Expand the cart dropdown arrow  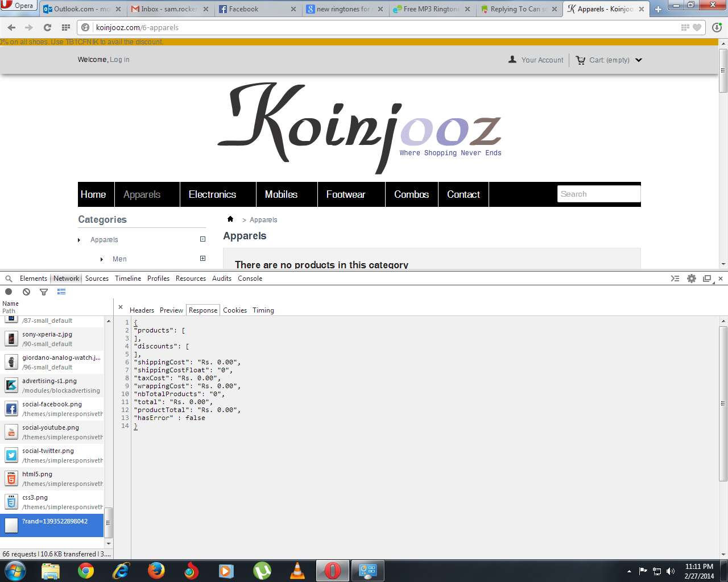[x=639, y=60]
